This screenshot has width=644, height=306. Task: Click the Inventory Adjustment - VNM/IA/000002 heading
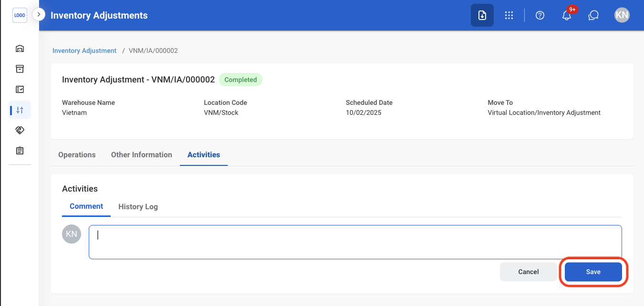click(x=138, y=80)
